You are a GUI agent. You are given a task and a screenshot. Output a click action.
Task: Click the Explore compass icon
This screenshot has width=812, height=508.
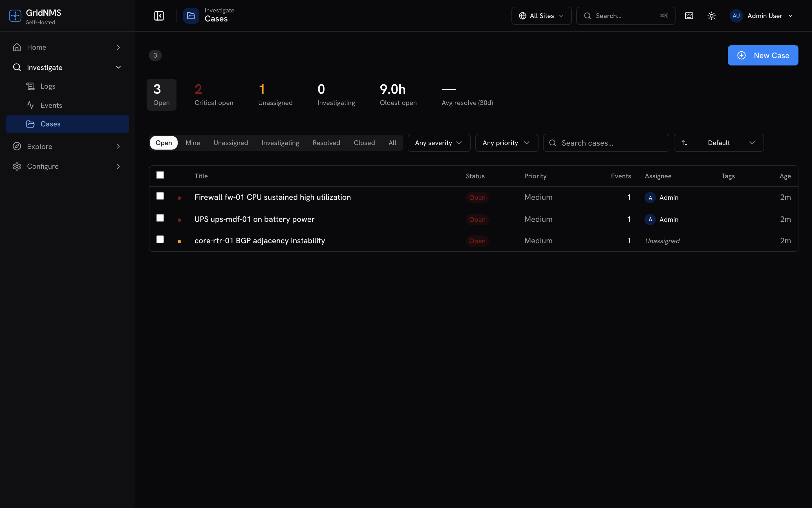click(17, 146)
